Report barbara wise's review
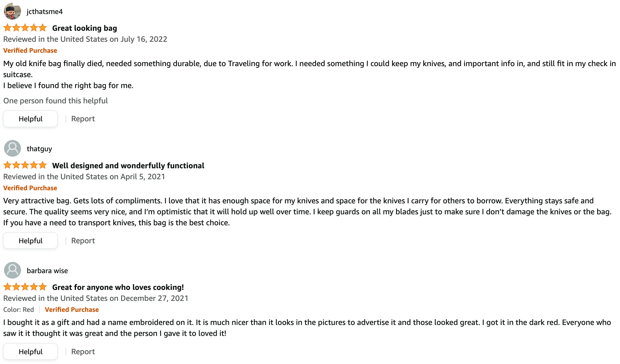620x364 pixels. pyautogui.click(x=83, y=352)
